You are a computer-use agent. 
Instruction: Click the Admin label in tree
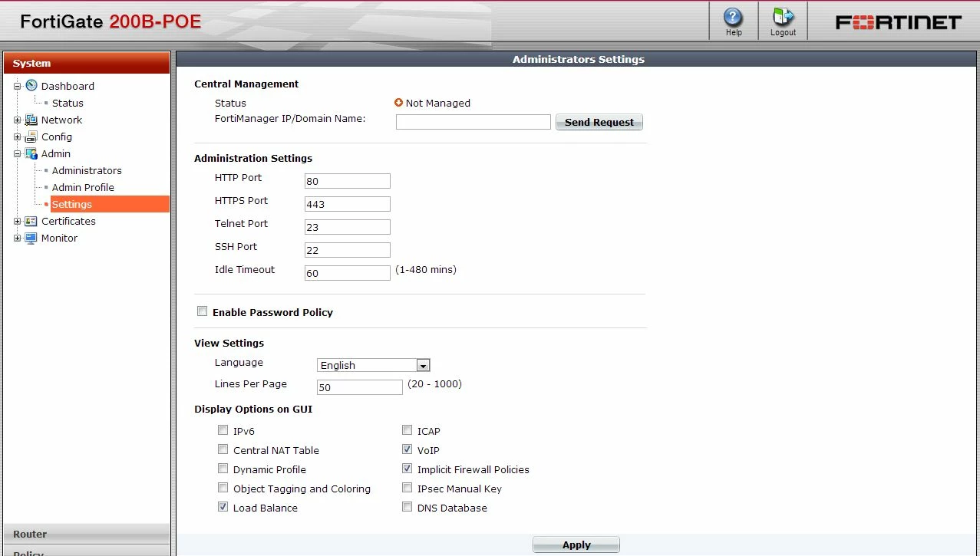pyautogui.click(x=56, y=153)
